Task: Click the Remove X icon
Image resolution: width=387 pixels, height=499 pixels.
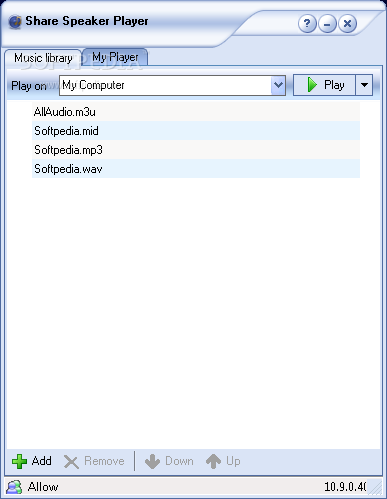Action: click(71, 462)
